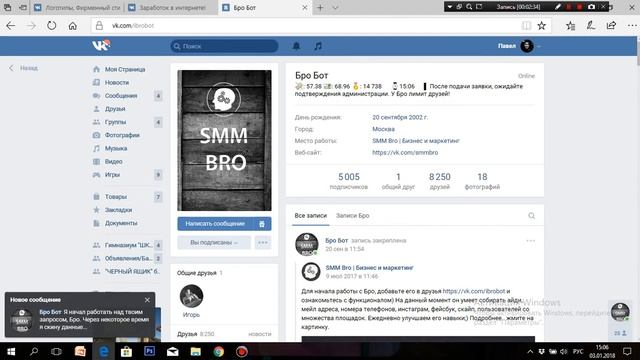Open Группы in the sidebar
The image size is (640, 360).
115,122
